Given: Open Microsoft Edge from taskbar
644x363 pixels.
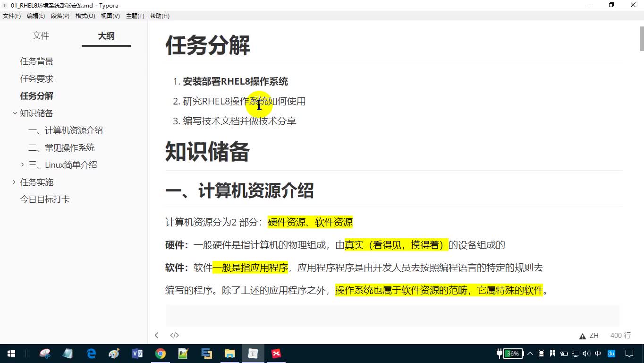Looking at the screenshot, I should (x=91, y=353).
